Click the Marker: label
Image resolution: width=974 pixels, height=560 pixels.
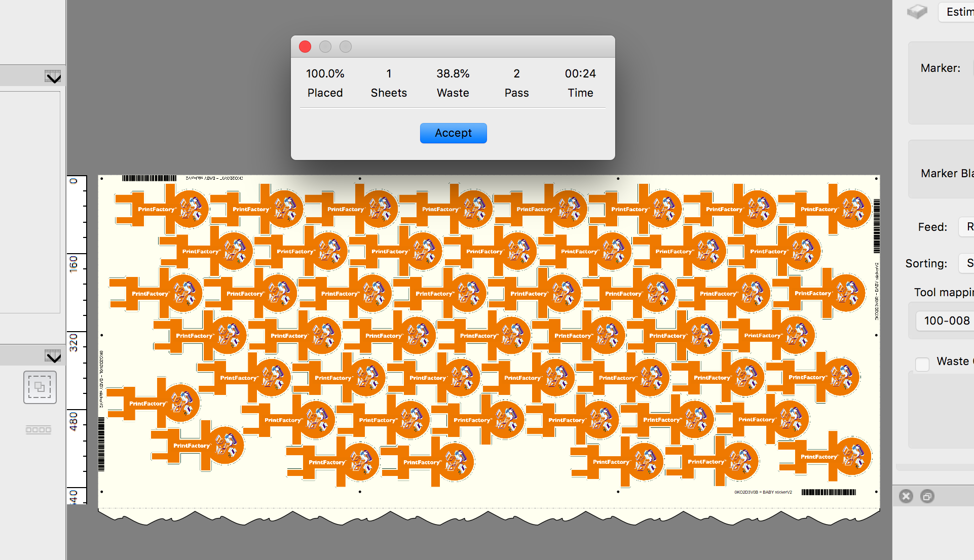tap(941, 68)
